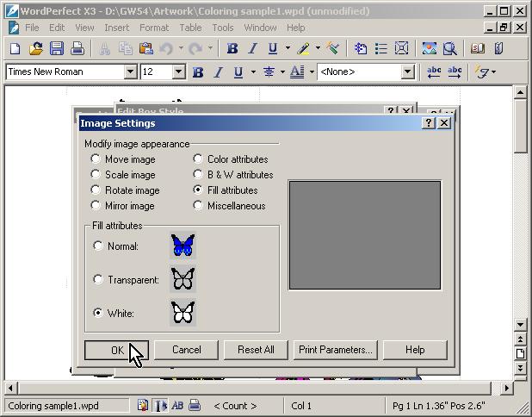Screen dimensions: 532x417
Task: Click the QuickFormat paint roller icon
Action: (333, 48)
